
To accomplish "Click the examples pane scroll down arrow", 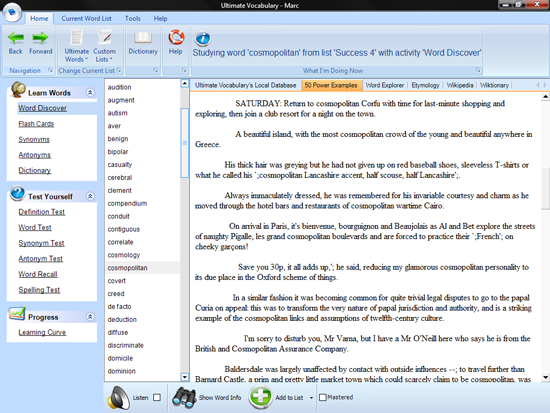I will [545, 377].
